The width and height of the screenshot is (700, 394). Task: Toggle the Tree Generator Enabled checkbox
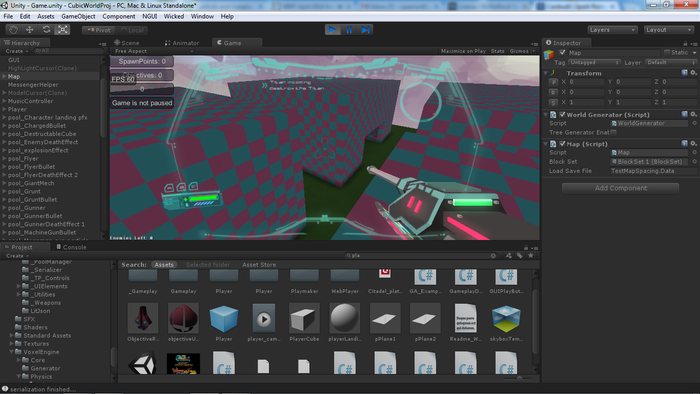(x=614, y=133)
